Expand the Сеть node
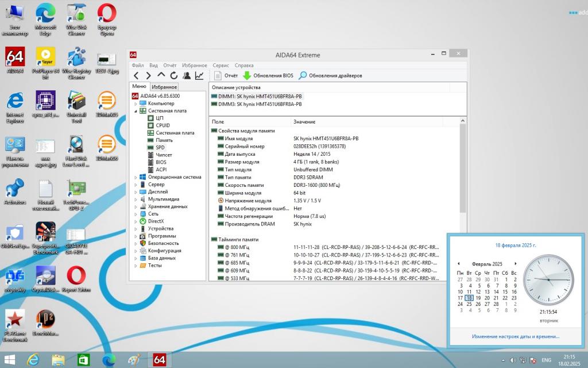Screen dimensions: 588x368 (136, 214)
